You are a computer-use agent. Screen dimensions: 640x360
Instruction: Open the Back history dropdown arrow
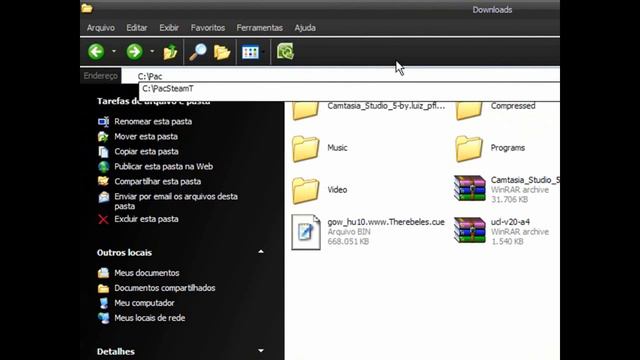pos(114,51)
